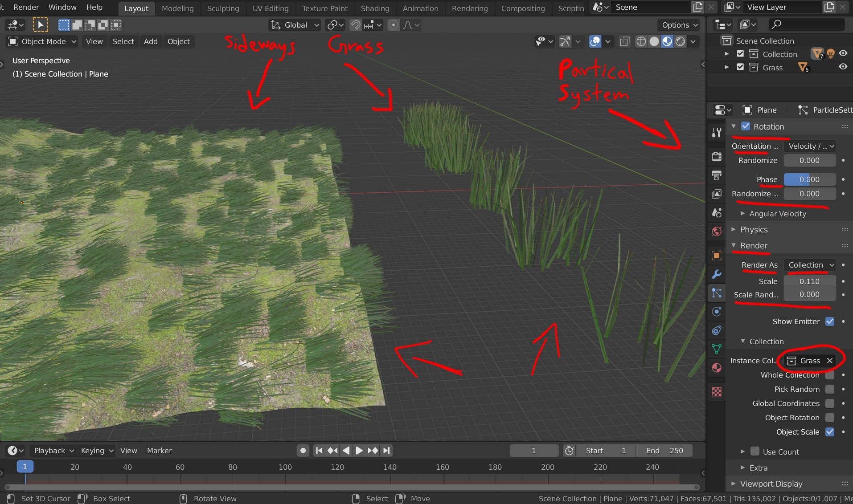This screenshot has width=853, height=504.
Task: Expand the Grass collection tree row
Action: (x=727, y=67)
